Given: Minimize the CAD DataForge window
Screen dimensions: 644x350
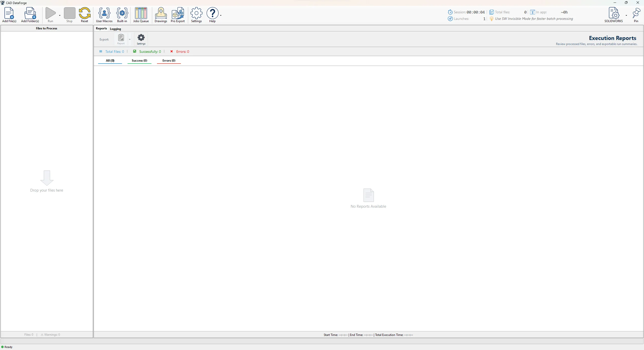Looking at the screenshot, I should (615, 3).
